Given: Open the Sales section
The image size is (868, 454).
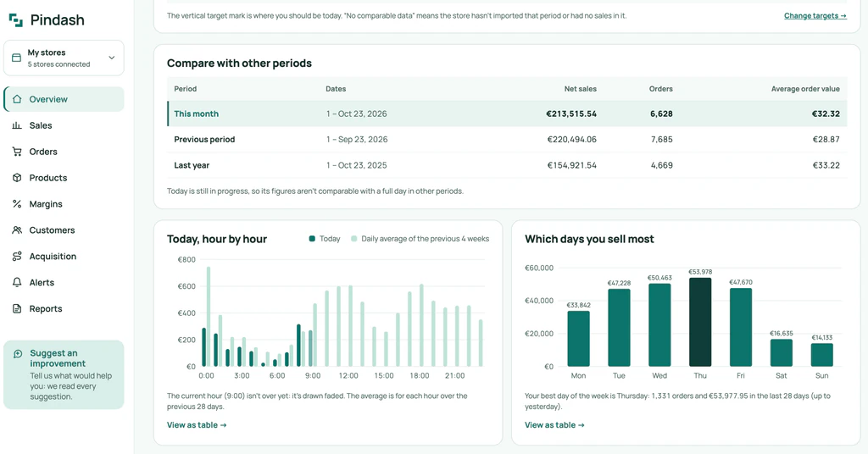Looking at the screenshot, I should (64, 125).
